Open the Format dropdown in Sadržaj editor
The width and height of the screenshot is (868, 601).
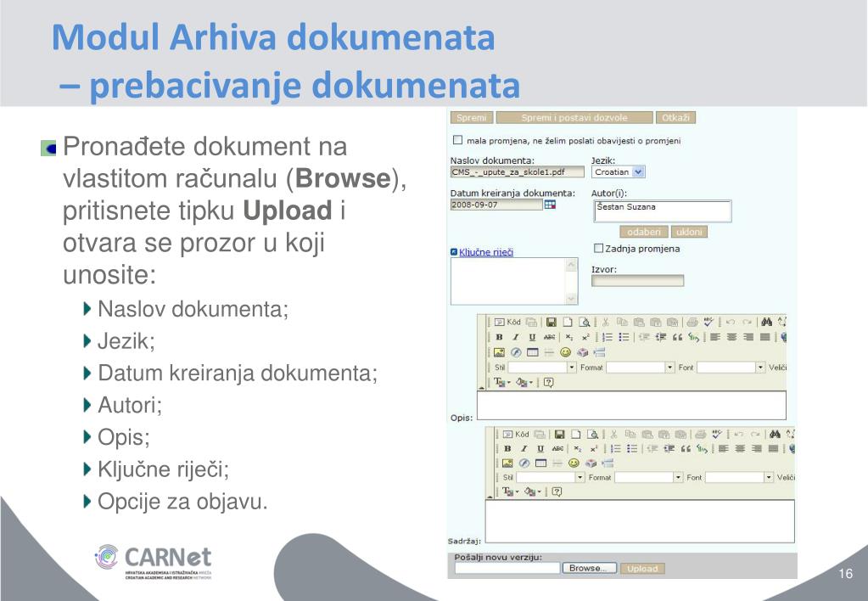[x=649, y=477]
